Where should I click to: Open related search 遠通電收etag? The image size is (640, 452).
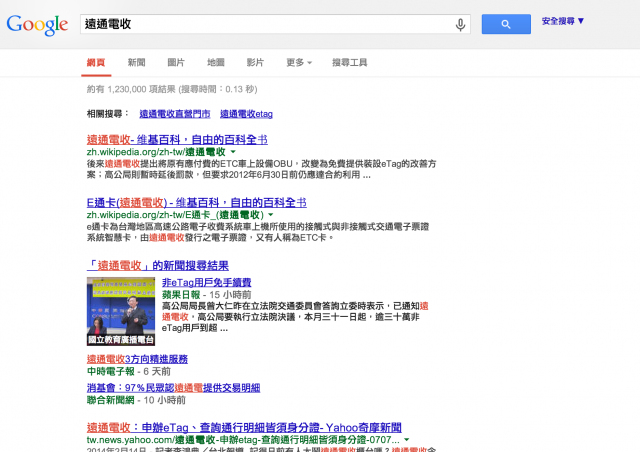click(246, 114)
